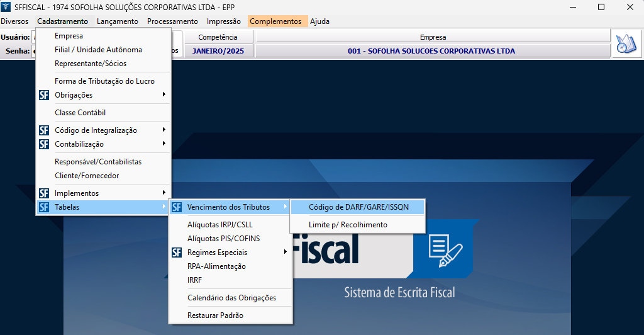Click the 001 - SOFOLHA SOLUCOES CORPORATIVAS company button

pyautogui.click(x=433, y=51)
